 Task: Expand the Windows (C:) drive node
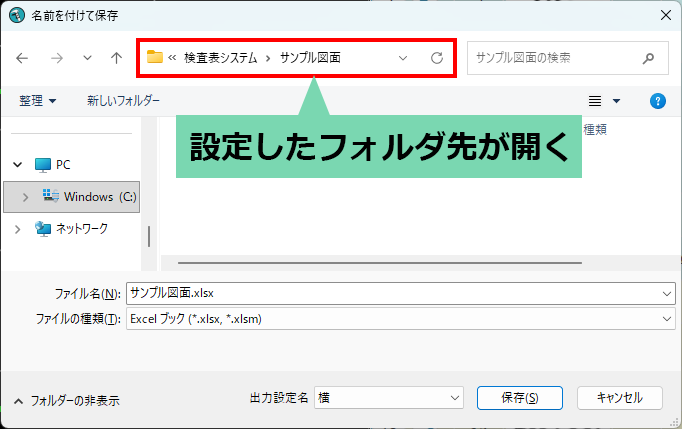click(25, 197)
